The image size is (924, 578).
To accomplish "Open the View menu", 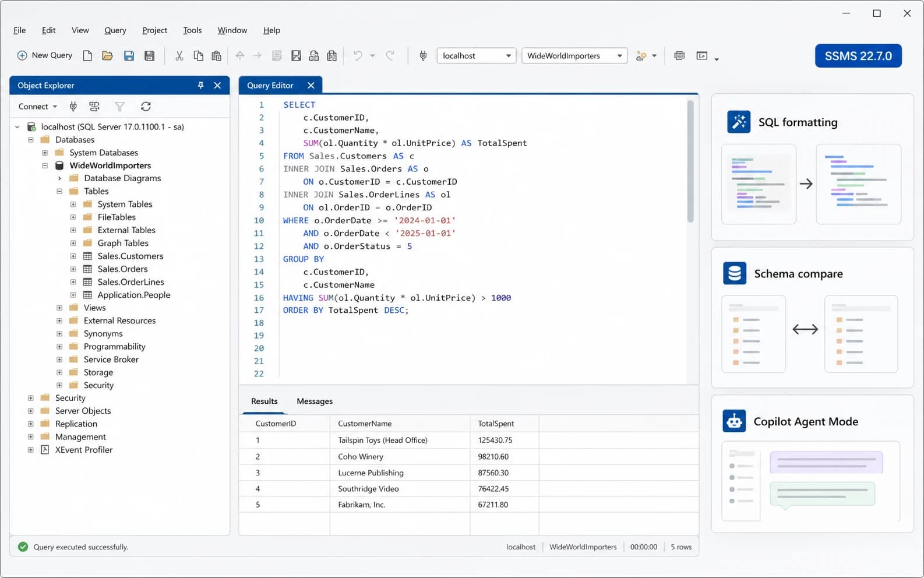I will (80, 30).
